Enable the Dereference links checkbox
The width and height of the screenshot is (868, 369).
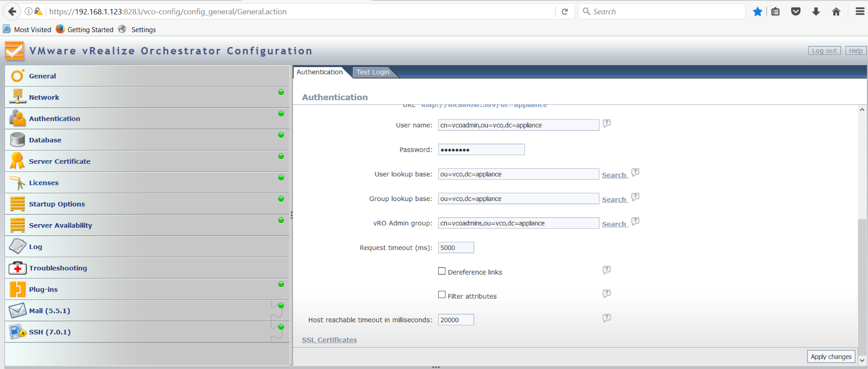click(442, 271)
